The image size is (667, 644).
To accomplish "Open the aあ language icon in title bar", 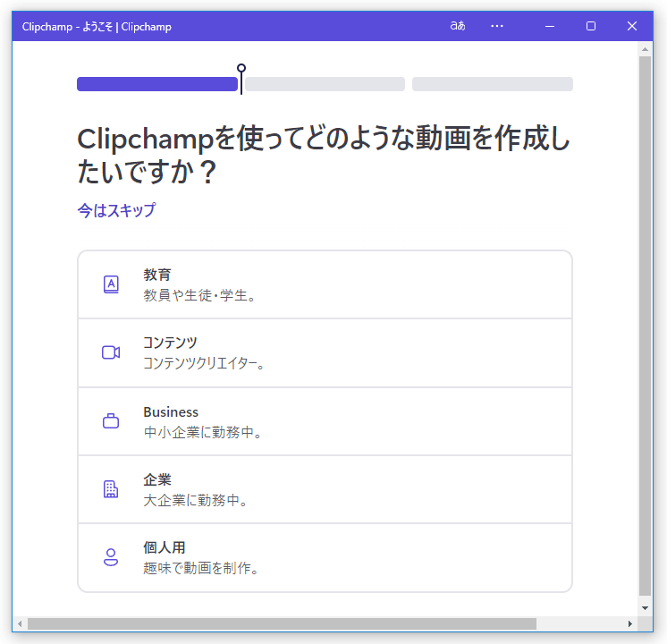I will tap(458, 26).
